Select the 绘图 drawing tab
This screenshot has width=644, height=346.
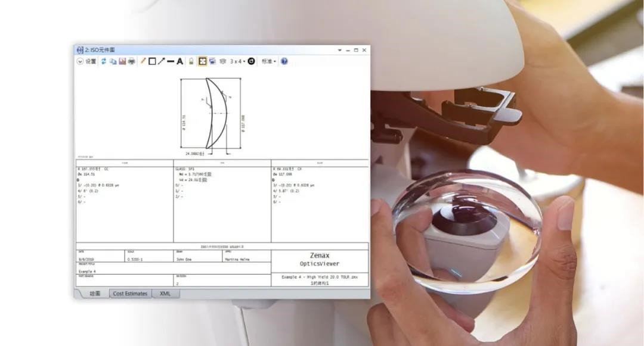[x=94, y=294]
